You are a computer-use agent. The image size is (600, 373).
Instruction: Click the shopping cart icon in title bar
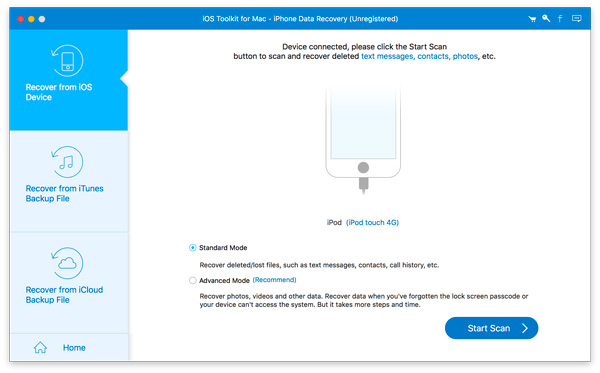[532, 19]
